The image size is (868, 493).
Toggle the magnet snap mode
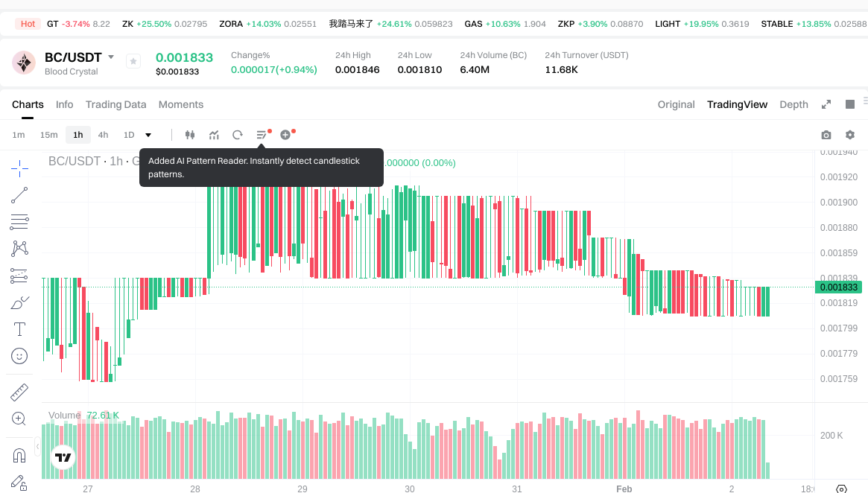pyautogui.click(x=19, y=455)
